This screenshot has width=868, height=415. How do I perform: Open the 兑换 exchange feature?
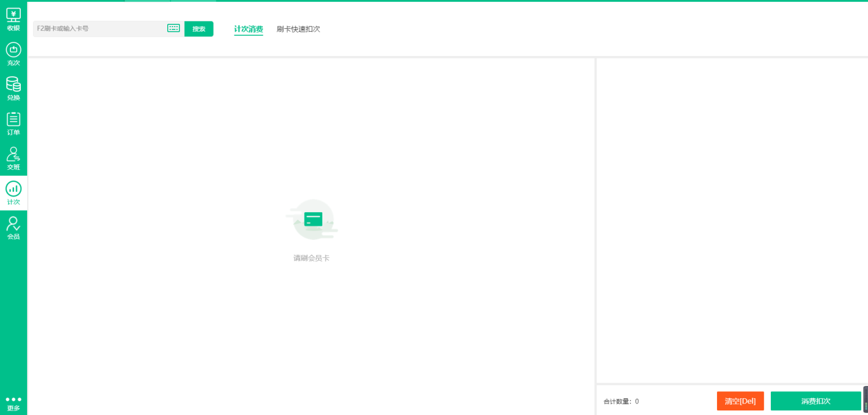click(13, 88)
